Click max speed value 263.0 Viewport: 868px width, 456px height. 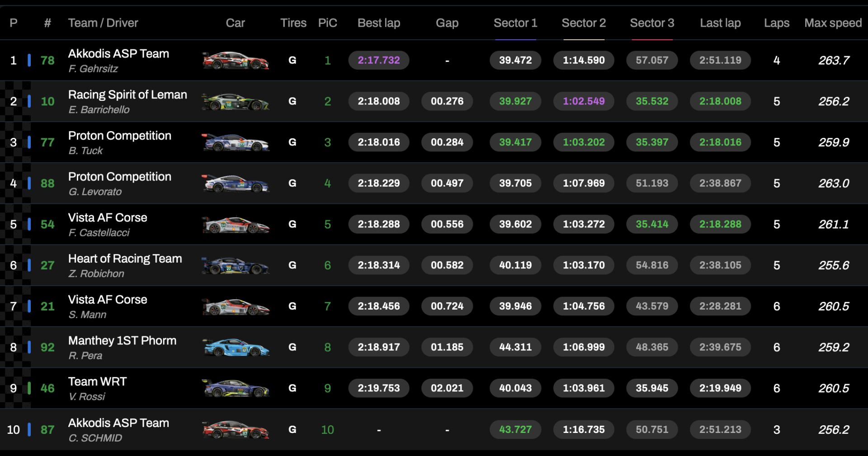click(834, 183)
